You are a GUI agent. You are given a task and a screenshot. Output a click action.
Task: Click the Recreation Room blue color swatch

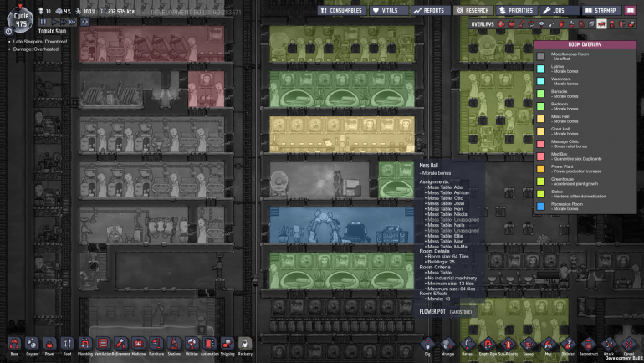pos(541,206)
